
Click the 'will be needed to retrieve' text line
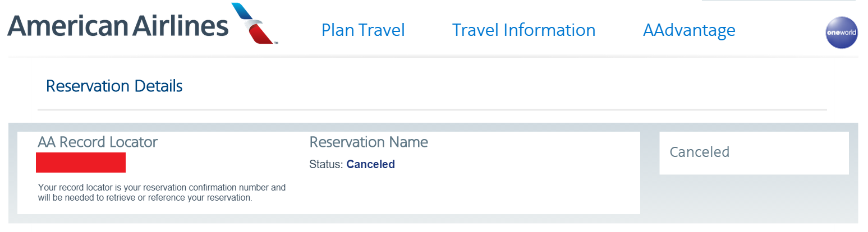145,198
